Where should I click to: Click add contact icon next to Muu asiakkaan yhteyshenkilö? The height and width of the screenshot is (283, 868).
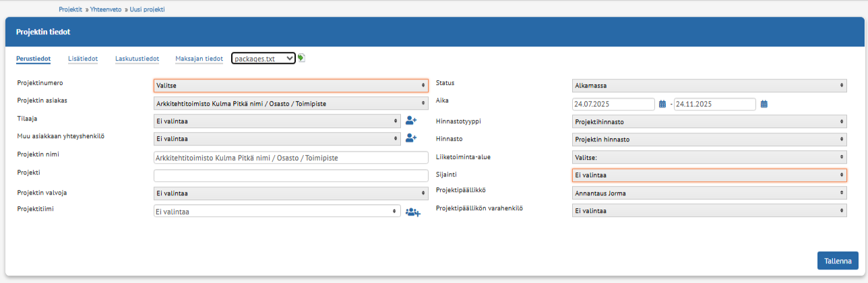411,138
